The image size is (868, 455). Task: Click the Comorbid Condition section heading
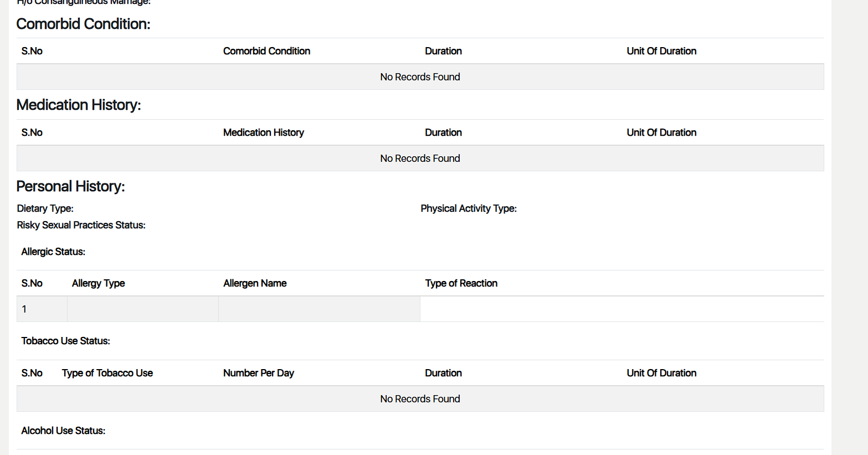83,24
